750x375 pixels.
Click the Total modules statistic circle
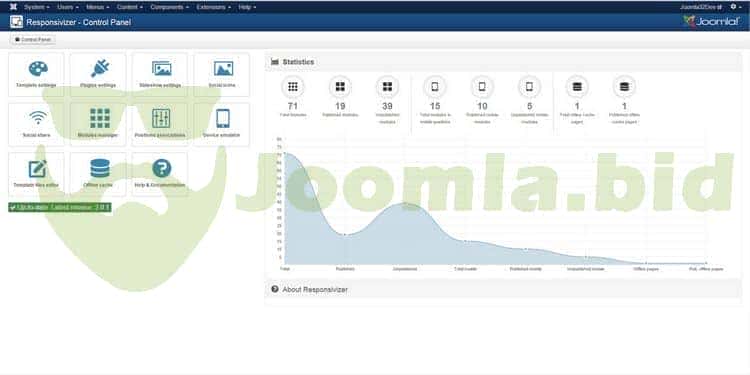pyautogui.click(x=293, y=87)
